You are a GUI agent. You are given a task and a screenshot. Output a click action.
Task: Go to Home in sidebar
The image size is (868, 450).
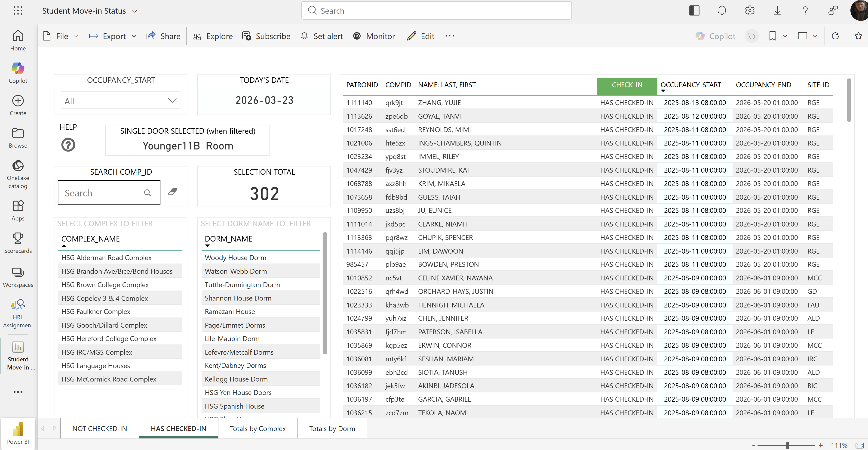(x=18, y=40)
